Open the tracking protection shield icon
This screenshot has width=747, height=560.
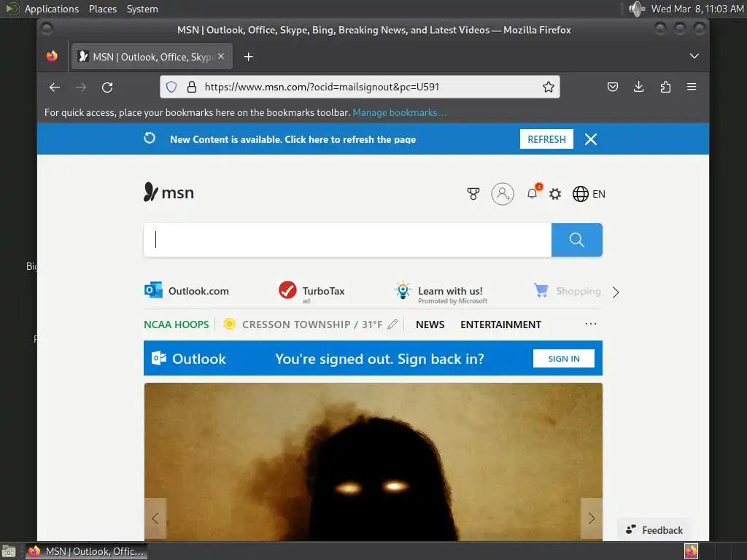pos(171,87)
